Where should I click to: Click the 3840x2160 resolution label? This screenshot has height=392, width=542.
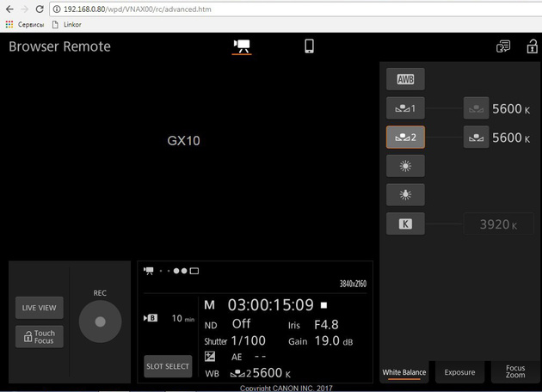coord(353,284)
